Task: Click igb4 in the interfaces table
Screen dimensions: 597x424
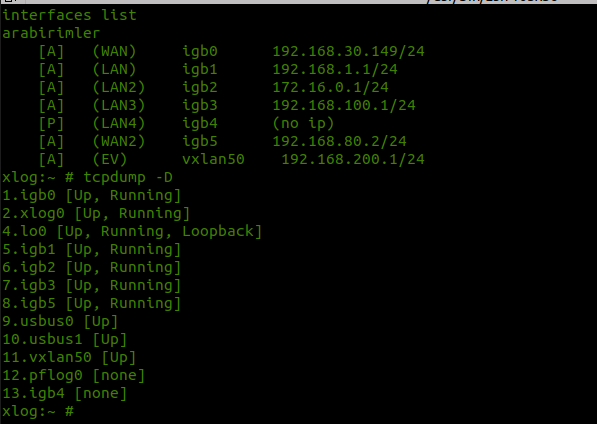Action: coord(200,123)
